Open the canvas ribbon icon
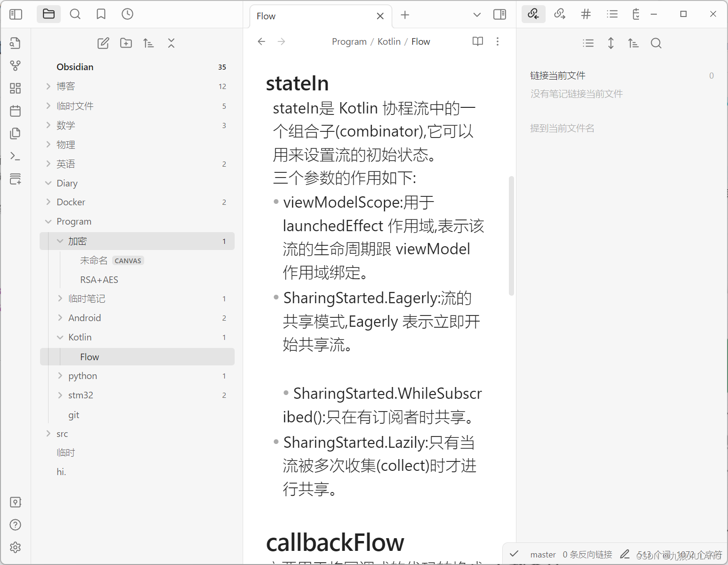 (x=15, y=88)
